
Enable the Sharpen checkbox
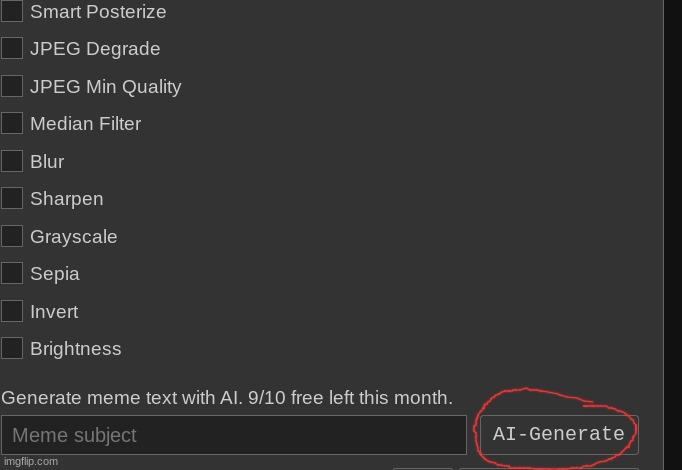[x=12, y=198]
